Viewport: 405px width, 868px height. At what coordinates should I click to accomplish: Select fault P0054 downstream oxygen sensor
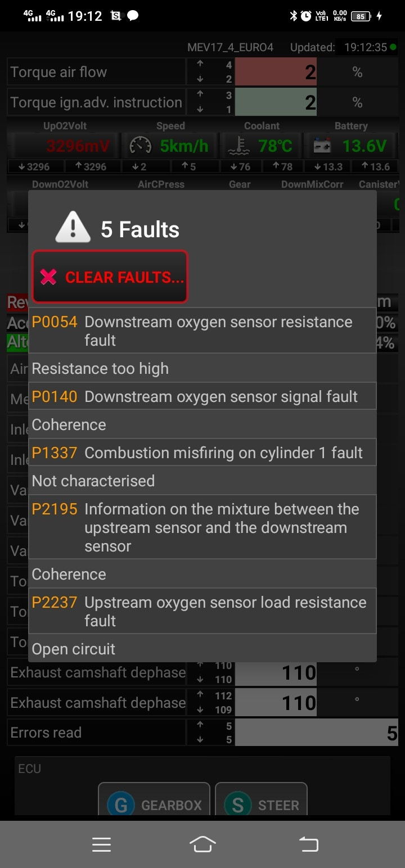pos(202,331)
